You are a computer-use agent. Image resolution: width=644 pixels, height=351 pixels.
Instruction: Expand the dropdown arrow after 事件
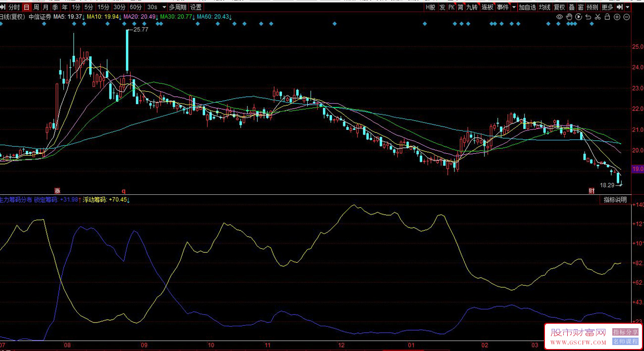point(514,7)
